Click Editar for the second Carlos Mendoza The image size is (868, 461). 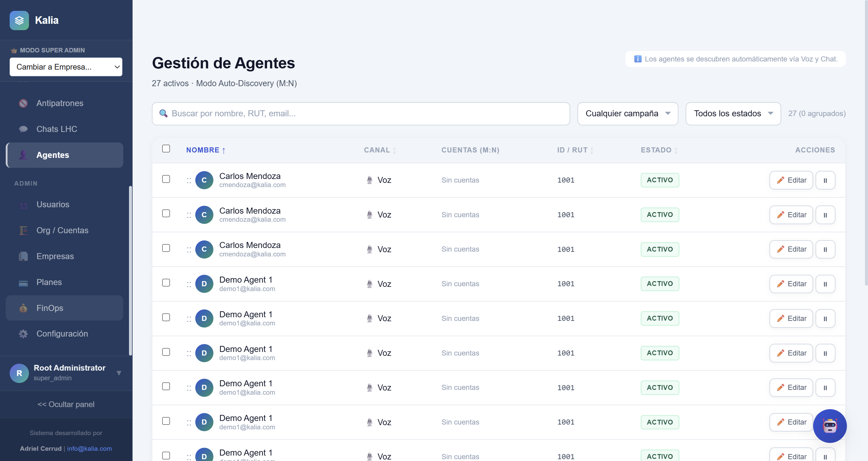(791, 215)
